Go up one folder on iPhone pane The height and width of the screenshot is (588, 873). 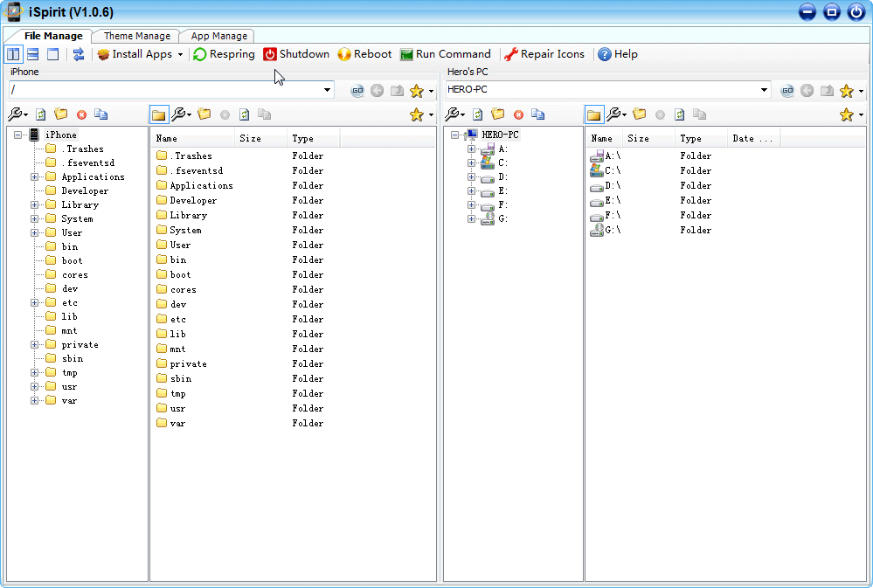pos(397,91)
